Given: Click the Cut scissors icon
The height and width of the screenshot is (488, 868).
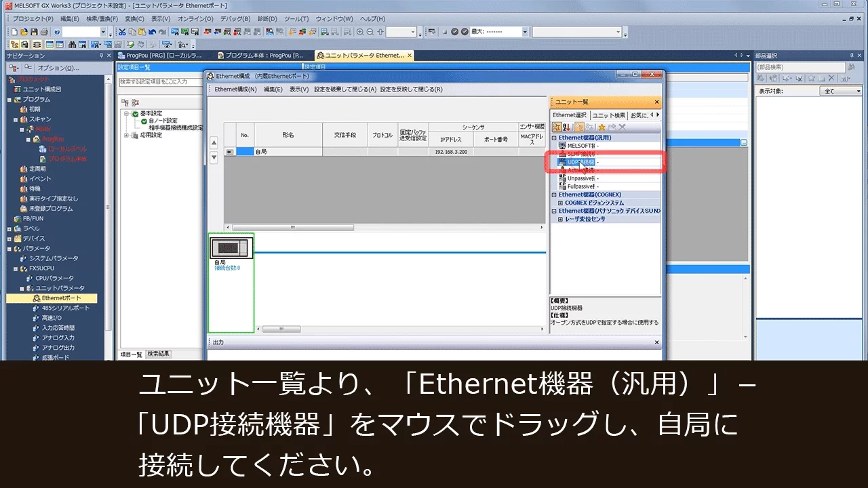Looking at the screenshot, I should (122, 32).
